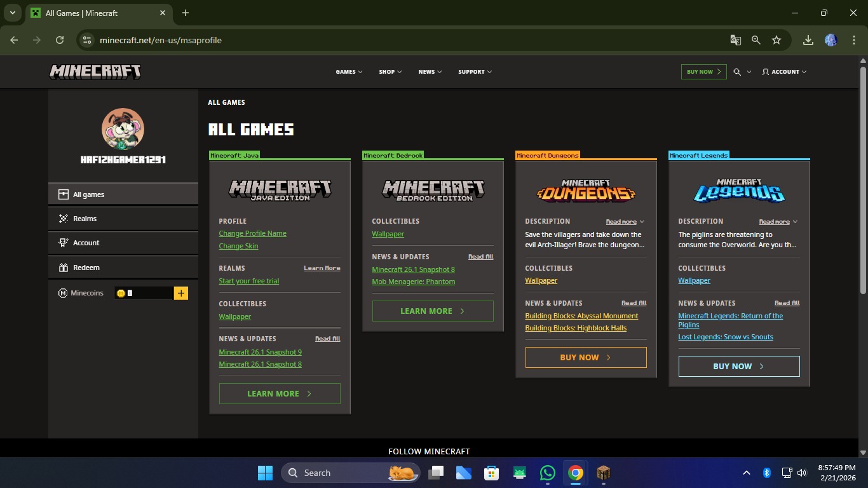Click the profile avatar image

point(123,129)
